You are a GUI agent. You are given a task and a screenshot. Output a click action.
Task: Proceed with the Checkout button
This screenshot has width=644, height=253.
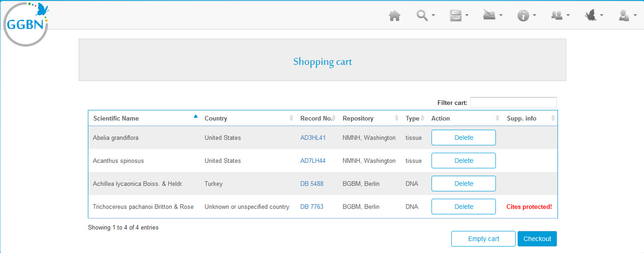click(x=537, y=239)
